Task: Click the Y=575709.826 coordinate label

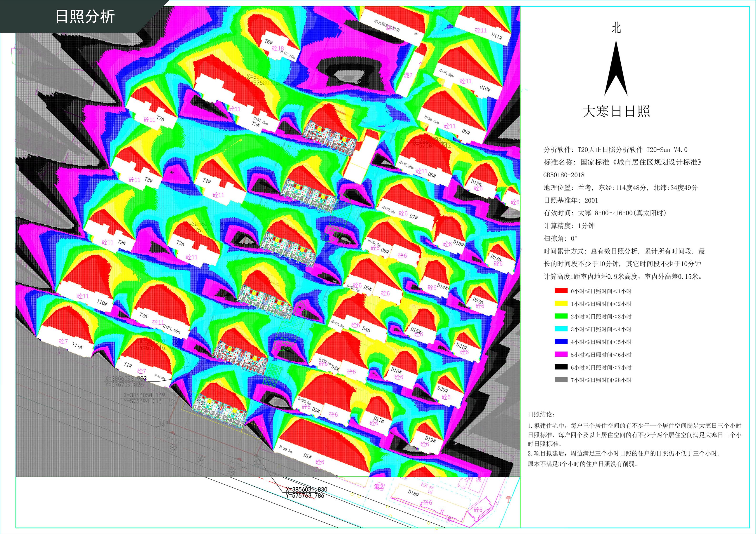Action: click(125, 384)
